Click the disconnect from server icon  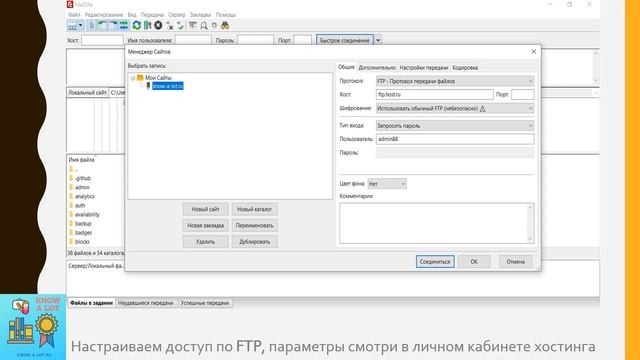click(x=169, y=26)
